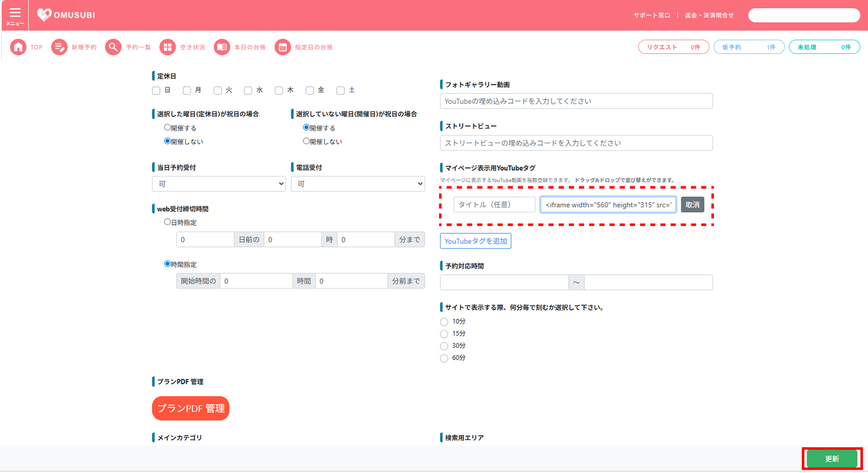Select 開催する for unselected-day holidays
Image resolution: width=868 pixels, height=473 pixels.
[306, 128]
